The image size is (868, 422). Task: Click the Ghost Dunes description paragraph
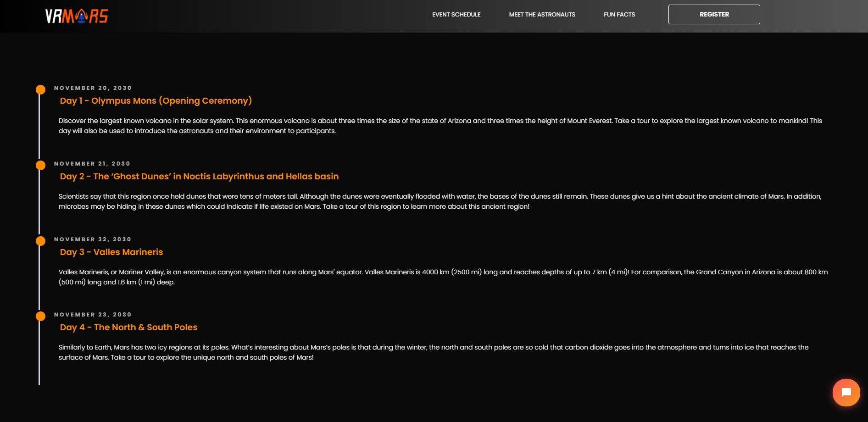point(440,201)
